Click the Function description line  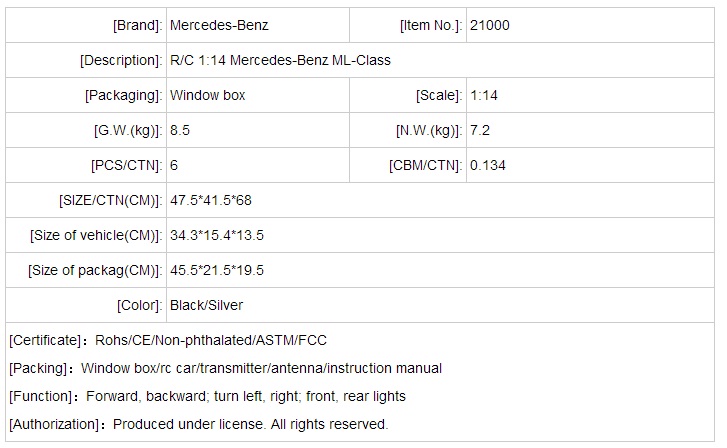207,396
